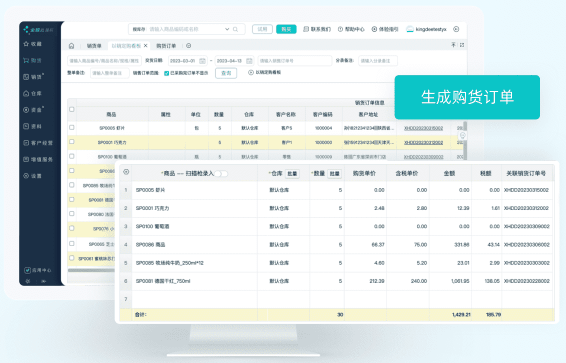Screen dimensions: 566x363
Task: Click the horizontal scrollbar under the sales table
Action: 91,270
